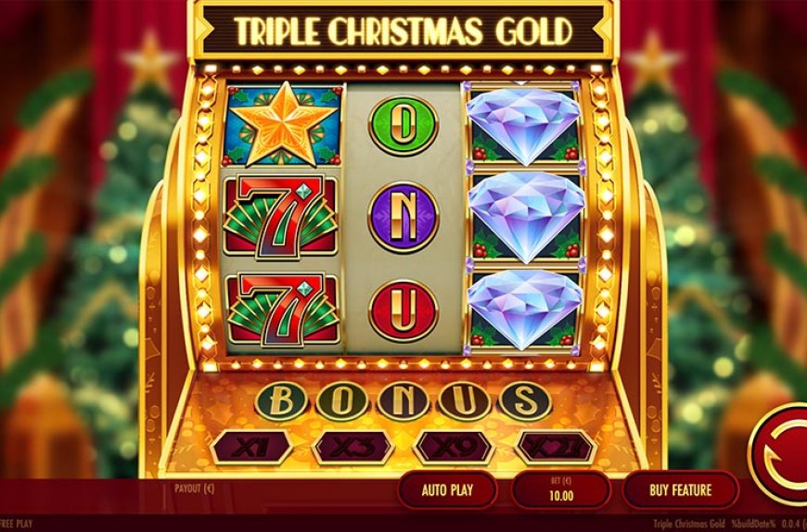
Task: Click the top diamond symbol on reel three
Action: [523, 125]
